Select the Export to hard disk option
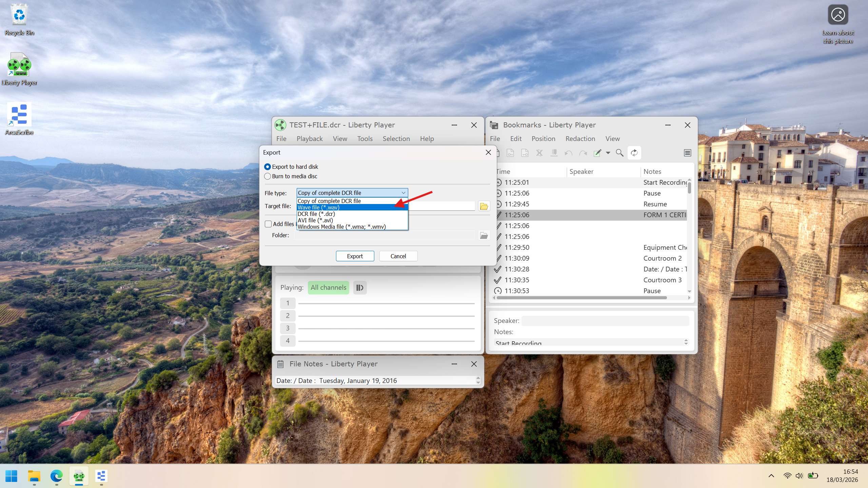This screenshot has width=868, height=488. click(268, 166)
